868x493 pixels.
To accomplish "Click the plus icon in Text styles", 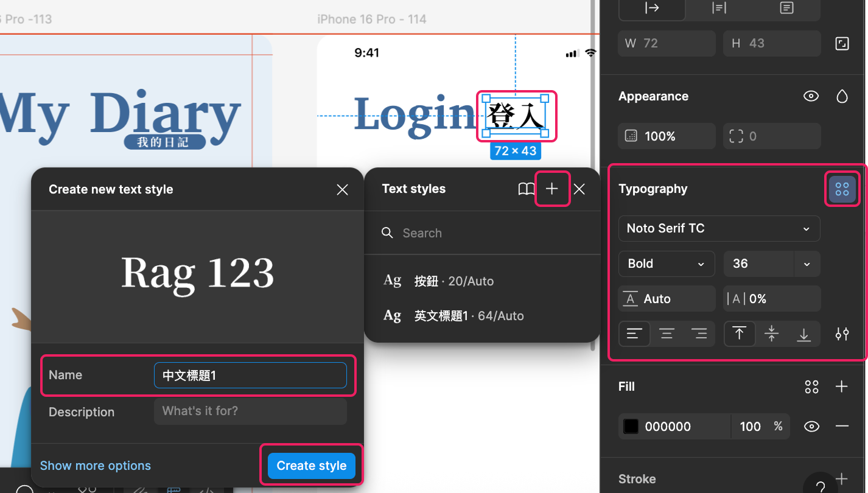I will [x=551, y=189].
